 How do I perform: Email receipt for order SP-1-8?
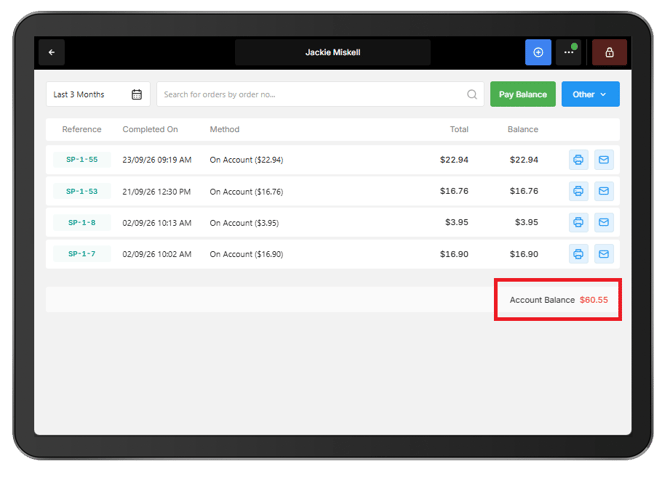[604, 222]
